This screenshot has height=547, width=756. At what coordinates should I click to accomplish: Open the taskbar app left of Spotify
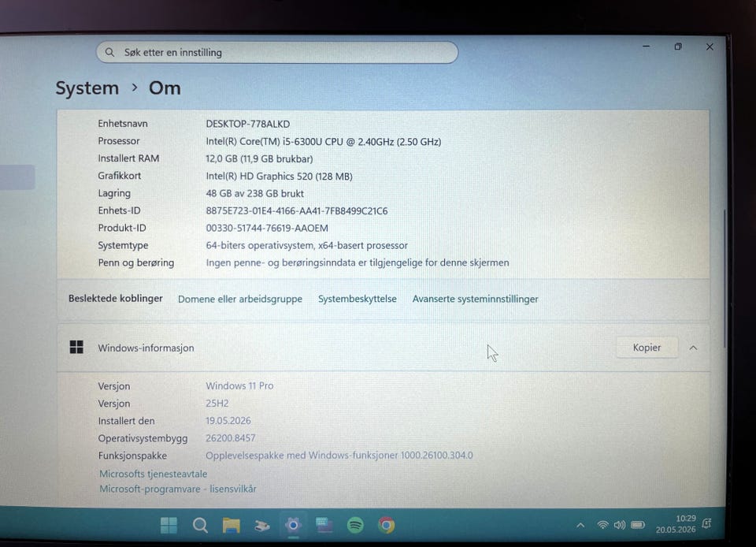(x=324, y=525)
